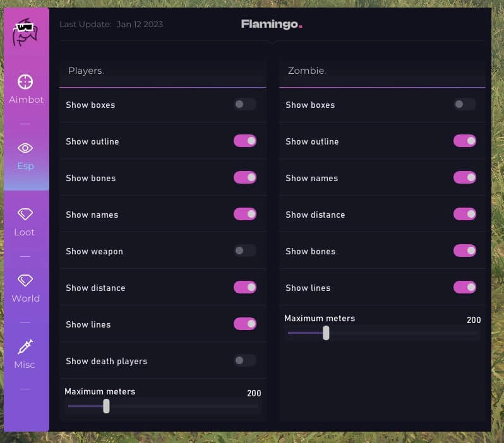Click the Flamingo title text

[x=272, y=24]
